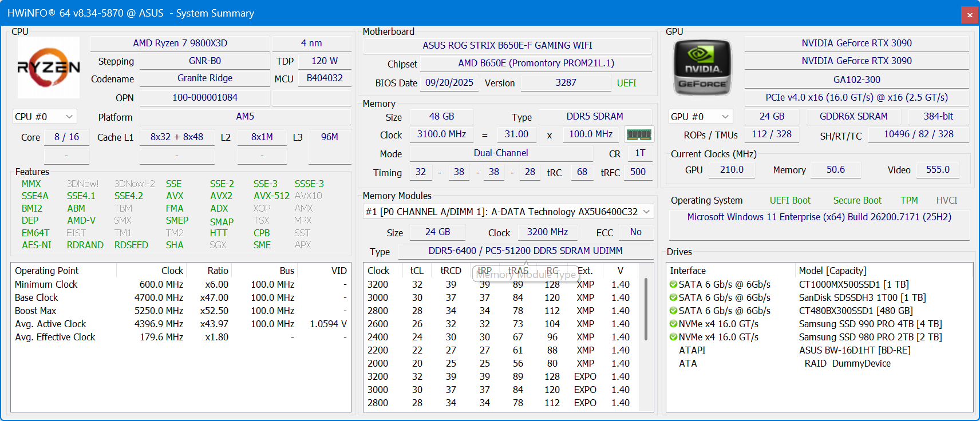Click the AMD Ryzen 7 9800X3D name field

180,43
